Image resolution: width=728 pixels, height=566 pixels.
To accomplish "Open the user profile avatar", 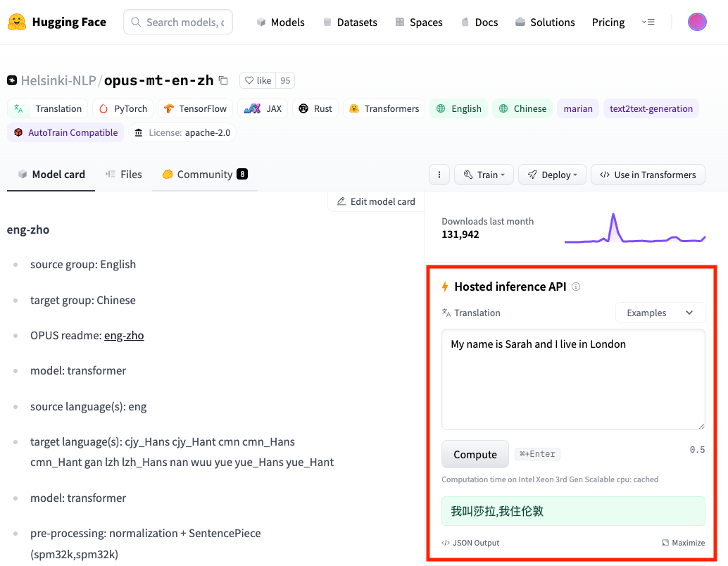I will pyautogui.click(x=697, y=23).
